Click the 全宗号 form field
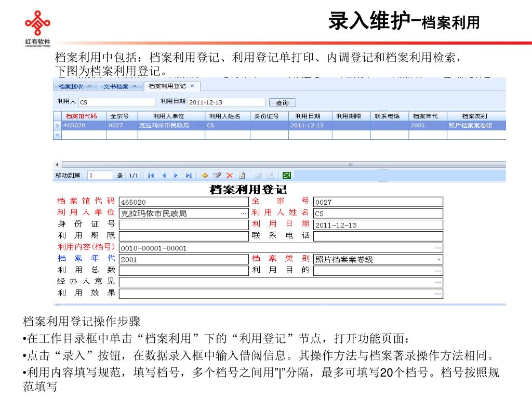The image size is (532, 399). 378,202
